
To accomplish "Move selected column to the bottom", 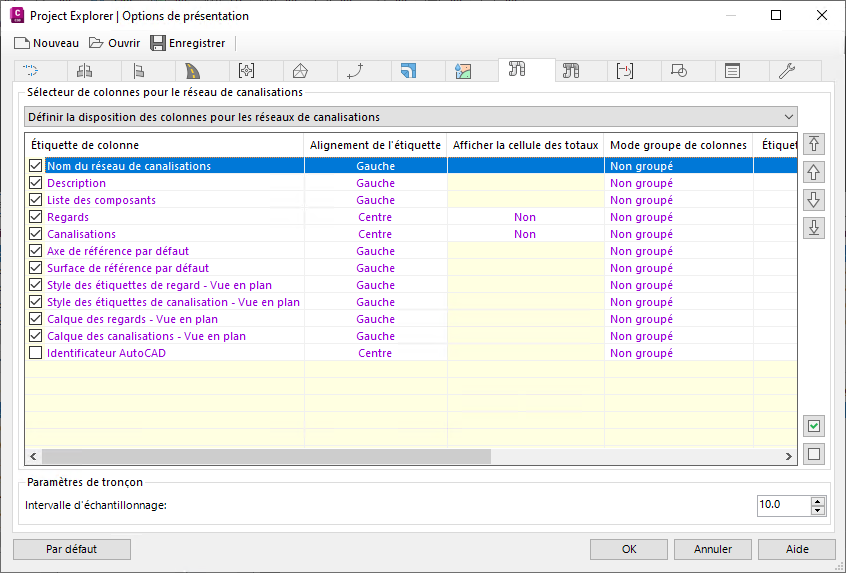I will (814, 228).
